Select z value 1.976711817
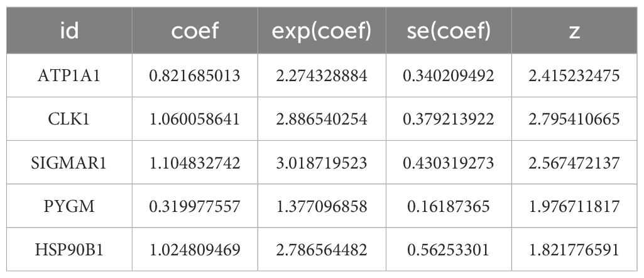 (574, 206)
